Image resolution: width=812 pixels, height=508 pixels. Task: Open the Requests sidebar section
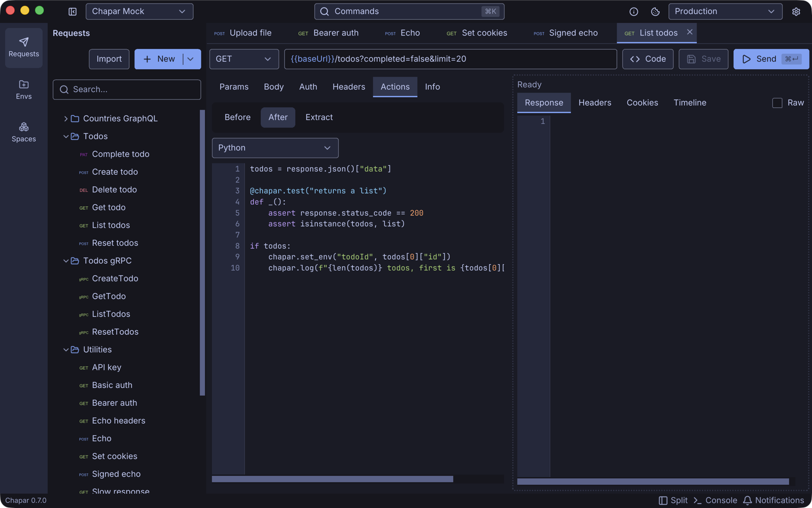tap(24, 47)
